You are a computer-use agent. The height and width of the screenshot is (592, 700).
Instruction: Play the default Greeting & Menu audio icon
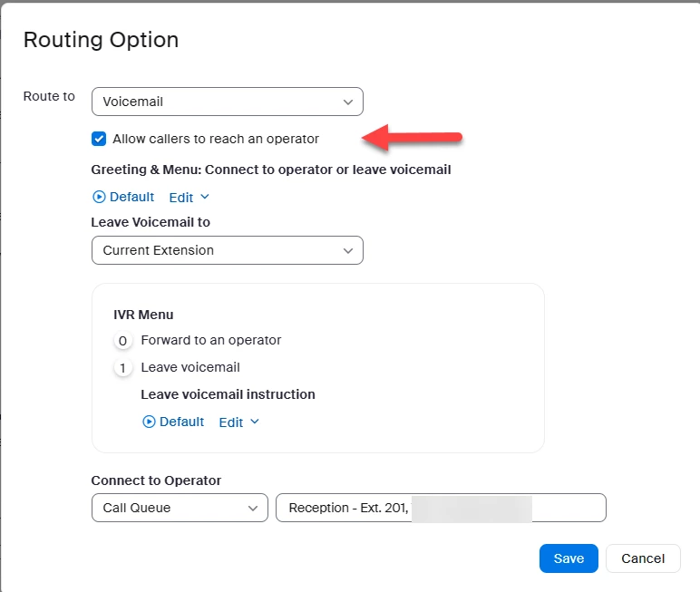(99, 197)
